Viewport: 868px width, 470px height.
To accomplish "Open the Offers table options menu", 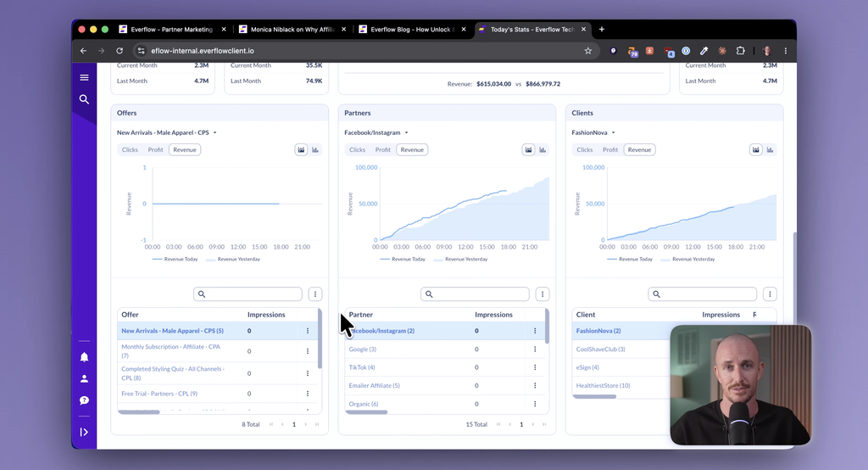I will 315,294.
